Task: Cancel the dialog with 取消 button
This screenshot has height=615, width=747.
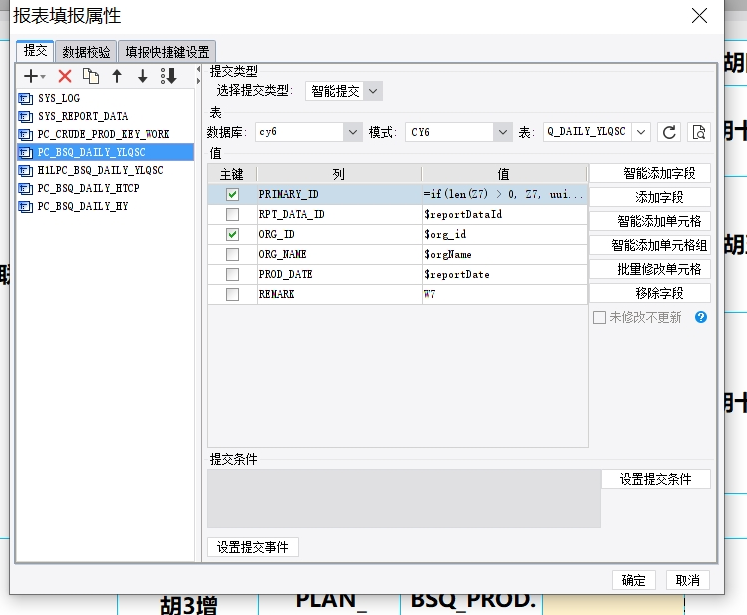Action: (687, 580)
